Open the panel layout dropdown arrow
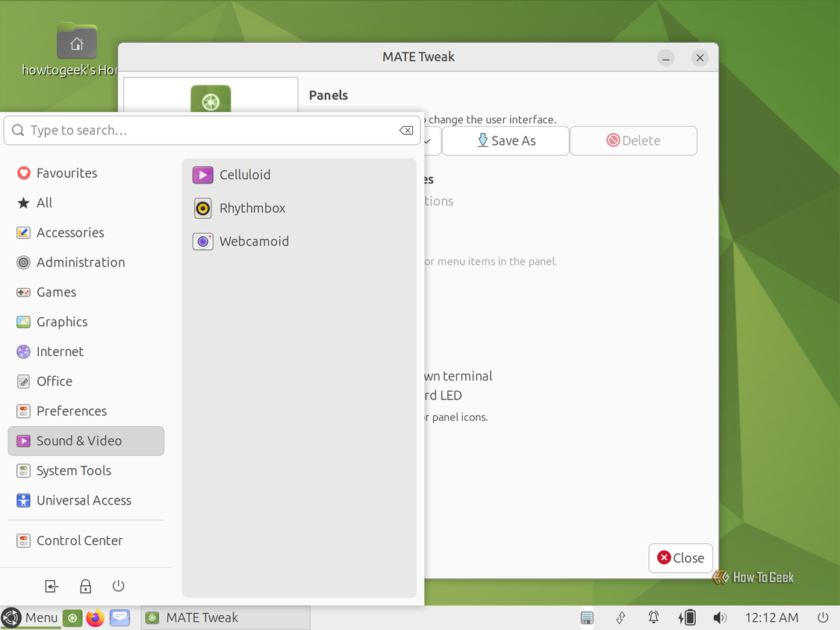Screen dimensions: 840x630 coord(428,141)
